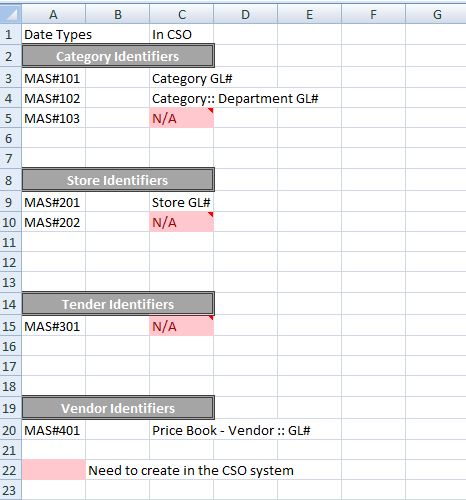Image resolution: width=466 pixels, height=500 pixels.
Task: Select column C header
Action: point(182,14)
